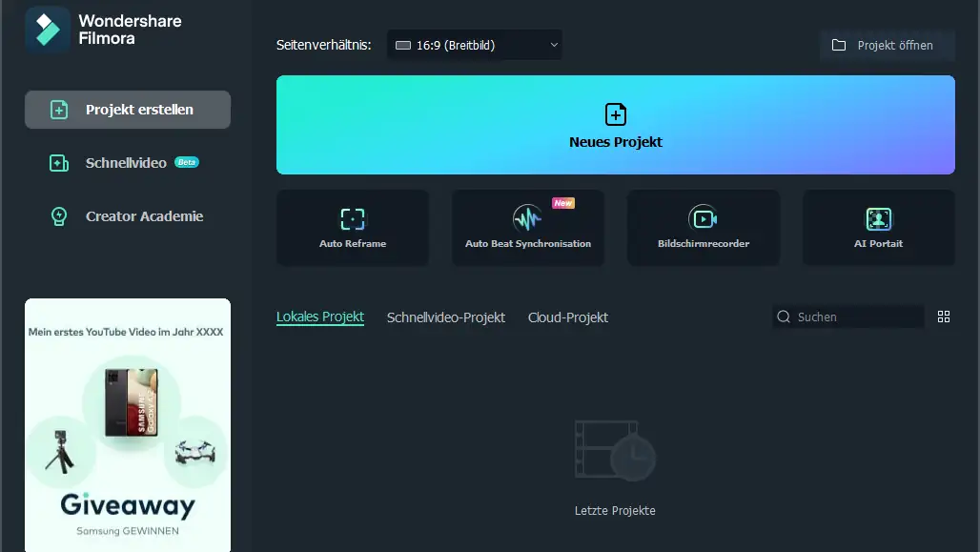The width and height of the screenshot is (980, 552).
Task: Switch to the Schnellvideo-Projekt tab
Action: tap(445, 317)
